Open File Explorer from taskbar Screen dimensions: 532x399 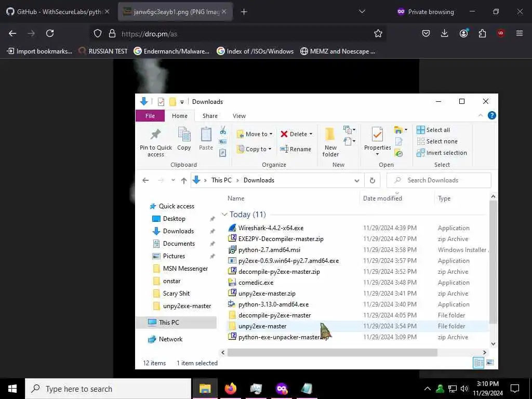click(x=205, y=389)
